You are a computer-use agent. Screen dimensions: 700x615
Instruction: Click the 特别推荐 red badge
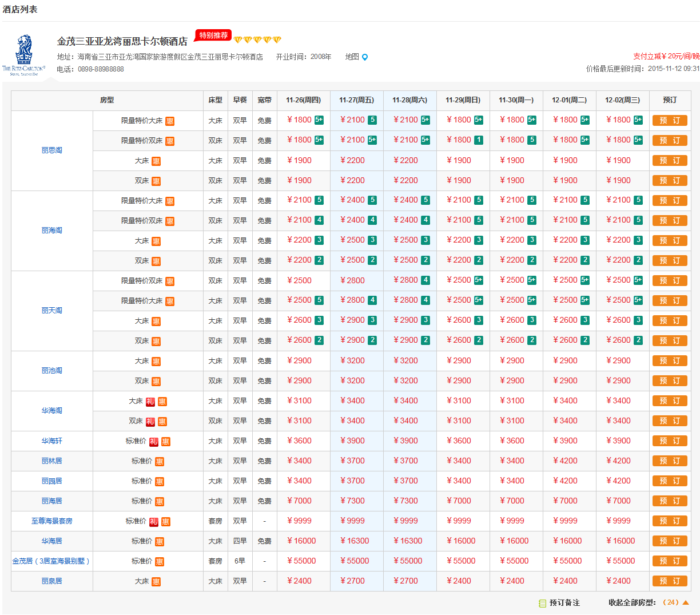coord(213,35)
